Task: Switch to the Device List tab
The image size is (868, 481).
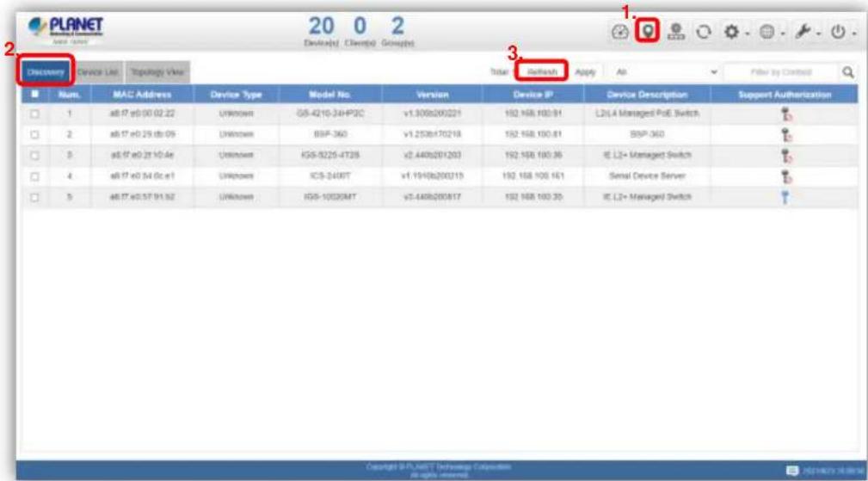Action: (97, 72)
